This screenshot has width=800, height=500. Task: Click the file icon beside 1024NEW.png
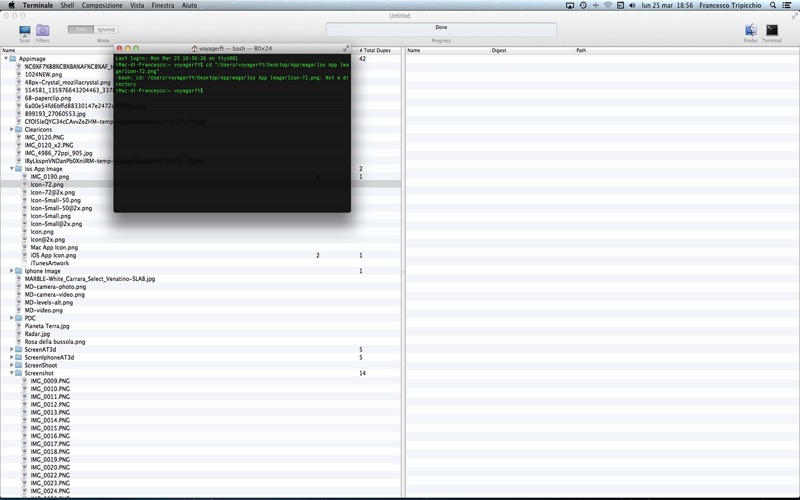click(x=19, y=74)
